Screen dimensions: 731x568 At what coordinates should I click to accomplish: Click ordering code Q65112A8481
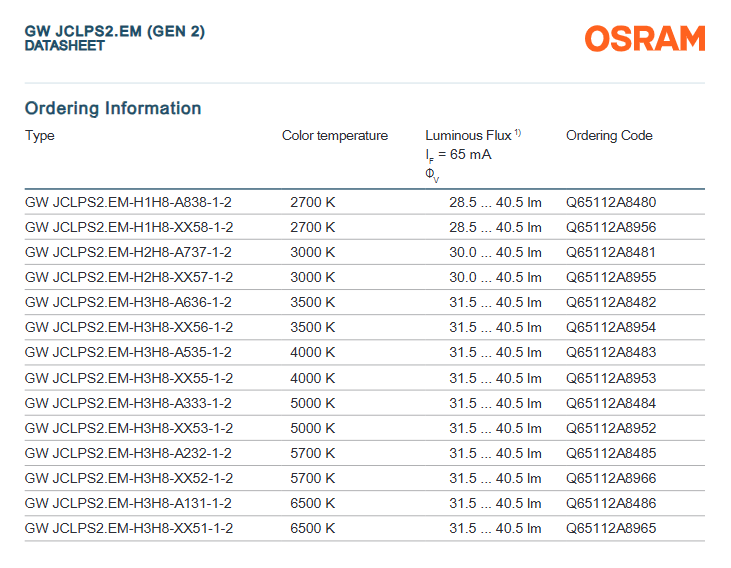click(611, 252)
